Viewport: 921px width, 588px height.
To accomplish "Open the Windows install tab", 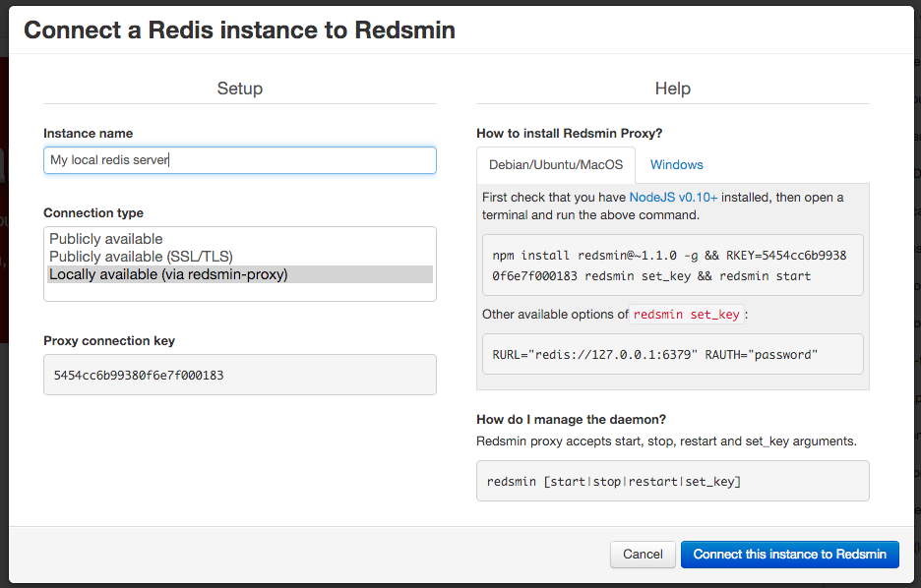I will [677, 165].
